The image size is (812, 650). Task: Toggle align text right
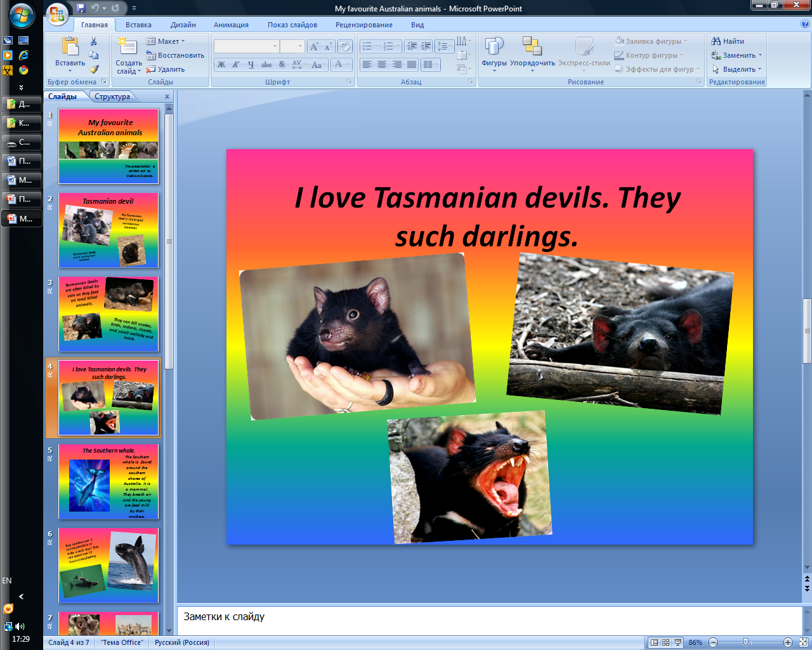click(x=397, y=64)
